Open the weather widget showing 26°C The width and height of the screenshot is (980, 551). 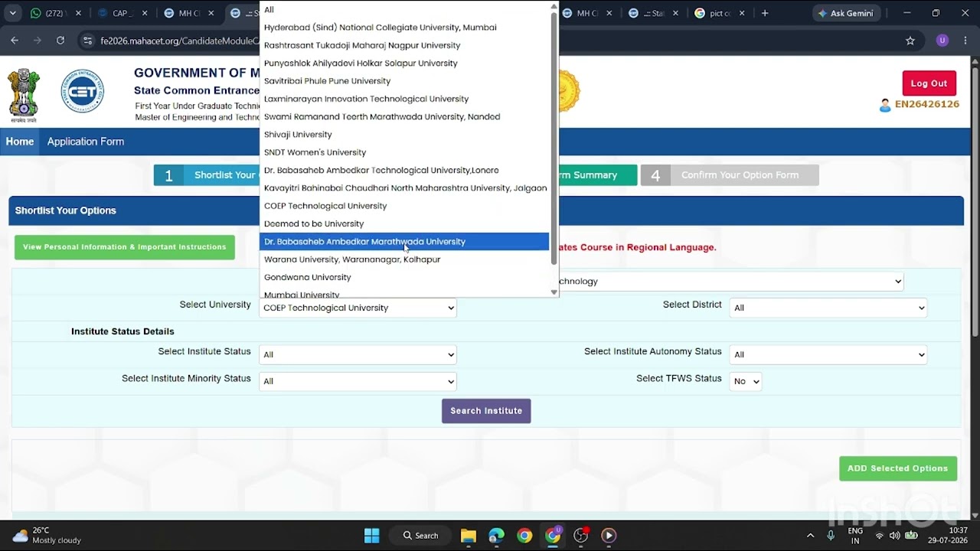point(47,535)
